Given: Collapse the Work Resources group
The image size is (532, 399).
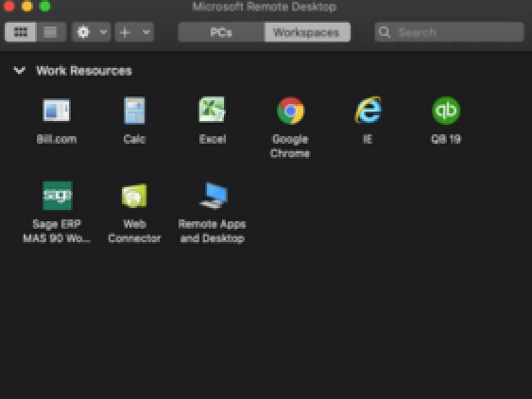Looking at the screenshot, I should pyautogui.click(x=19, y=70).
